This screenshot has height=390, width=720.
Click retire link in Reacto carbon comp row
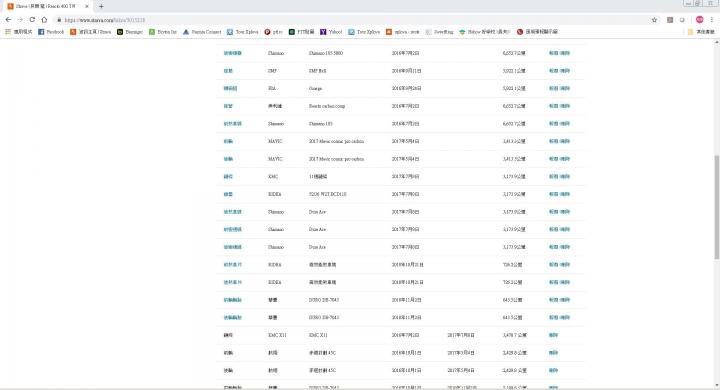pos(553,106)
